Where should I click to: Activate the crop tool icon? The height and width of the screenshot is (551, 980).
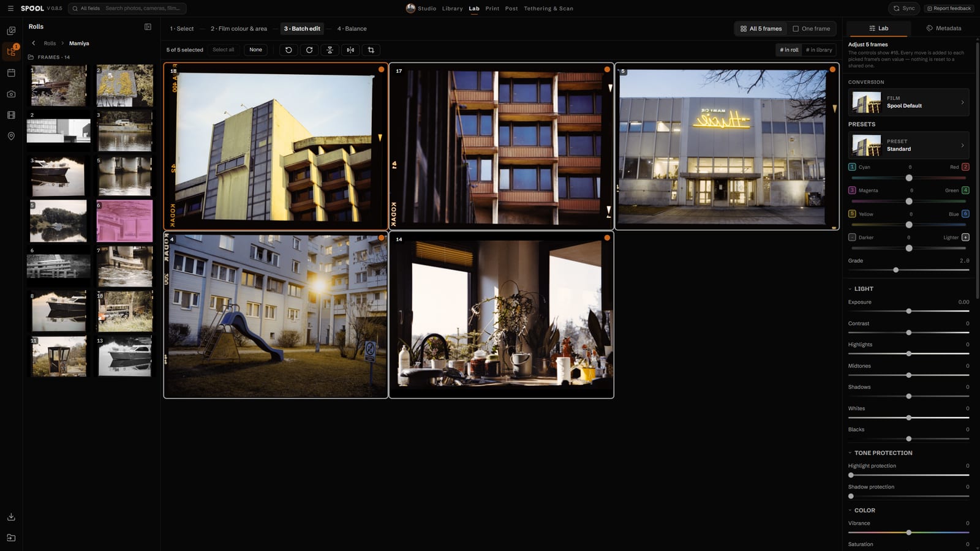(x=371, y=50)
